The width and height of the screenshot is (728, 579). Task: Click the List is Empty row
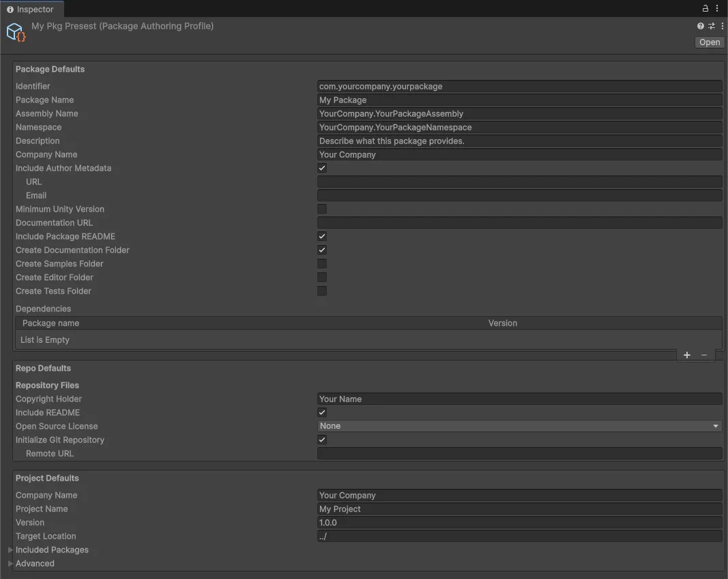(x=368, y=340)
